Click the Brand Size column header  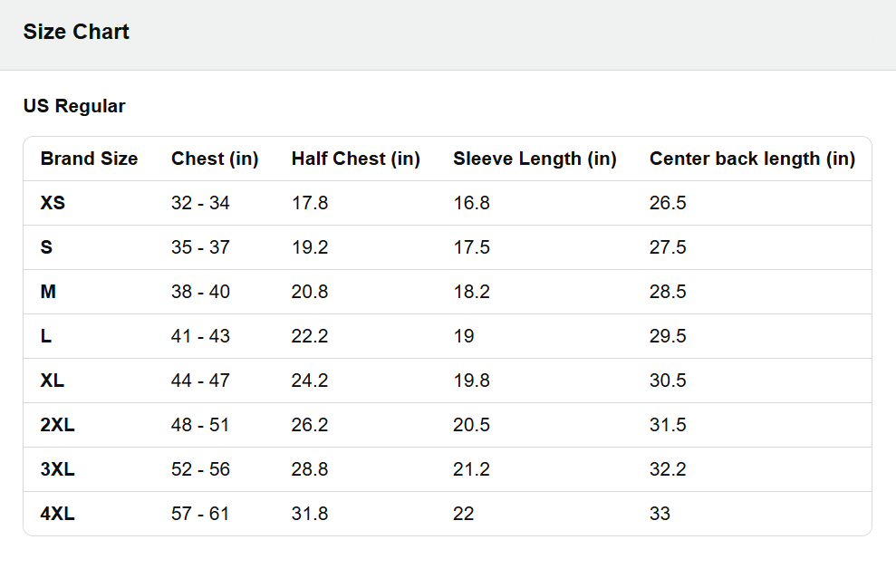(x=89, y=159)
